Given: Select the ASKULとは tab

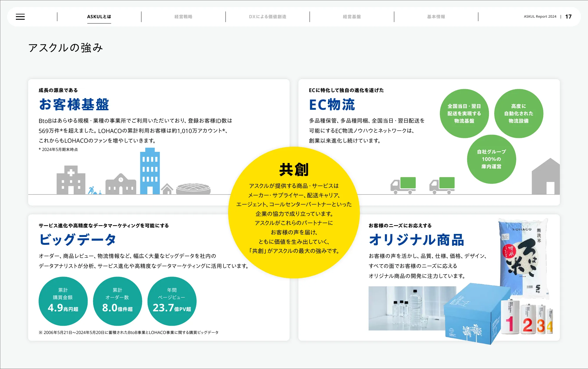Looking at the screenshot, I should (99, 17).
